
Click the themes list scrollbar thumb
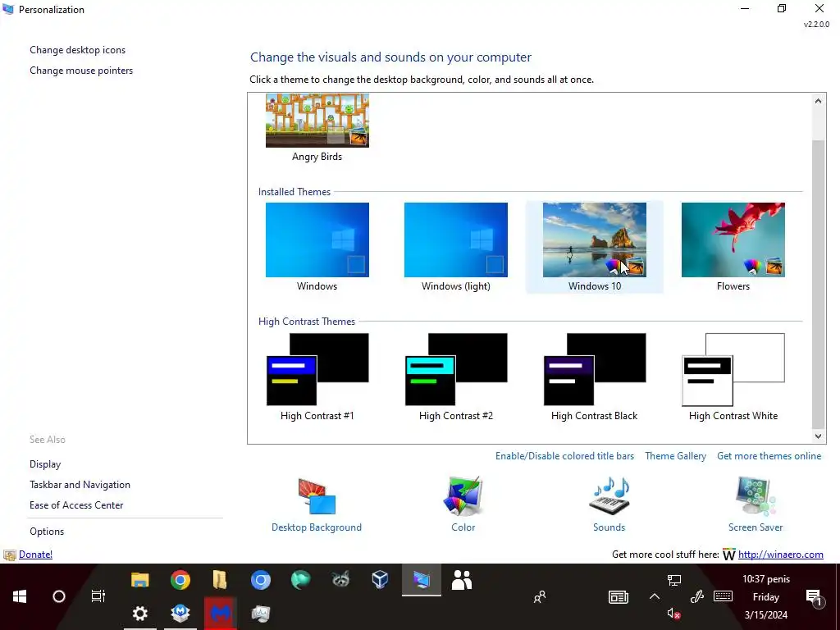pos(818,285)
